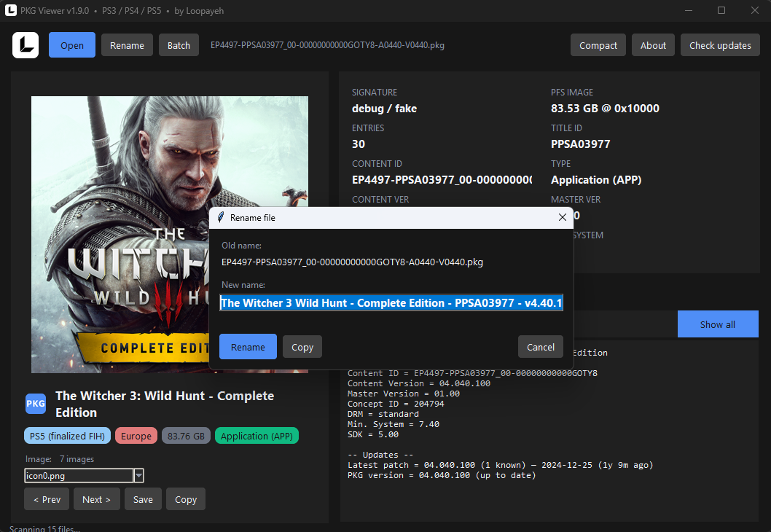Open the icon0.png image dropdown arrow

pyautogui.click(x=138, y=475)
